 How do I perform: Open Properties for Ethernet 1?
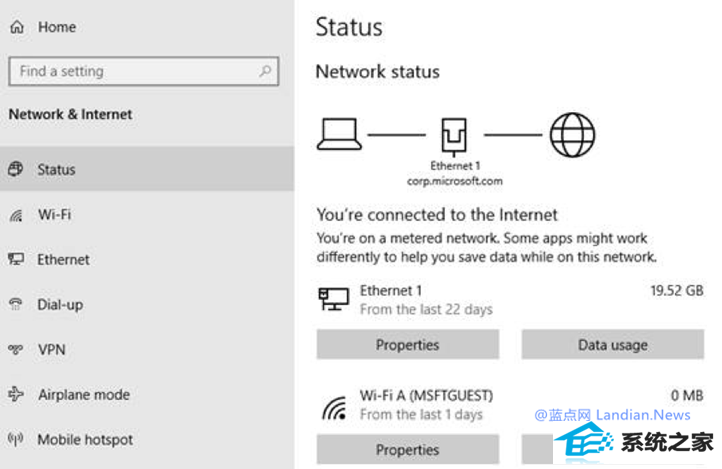point(408,344)
